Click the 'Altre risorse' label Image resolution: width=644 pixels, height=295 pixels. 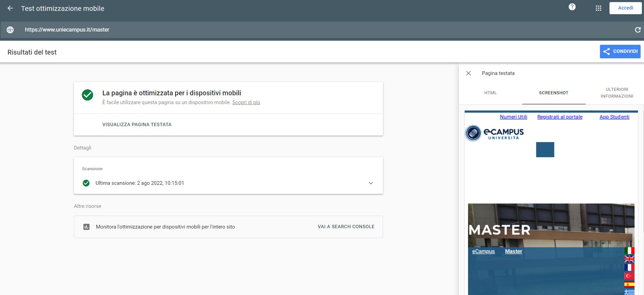[x=87, y=206]
